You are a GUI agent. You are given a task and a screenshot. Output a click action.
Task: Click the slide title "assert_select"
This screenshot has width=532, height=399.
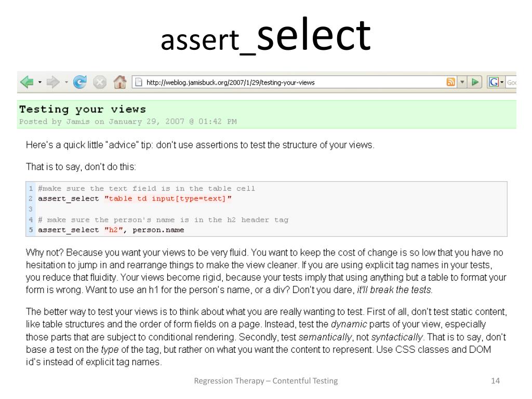pos(266,36)
